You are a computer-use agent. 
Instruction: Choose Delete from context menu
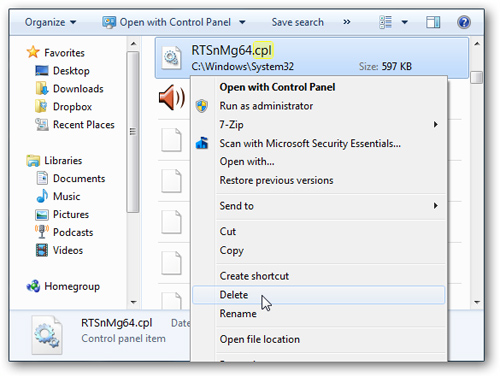pyautogui.click(x=319, y=295)
